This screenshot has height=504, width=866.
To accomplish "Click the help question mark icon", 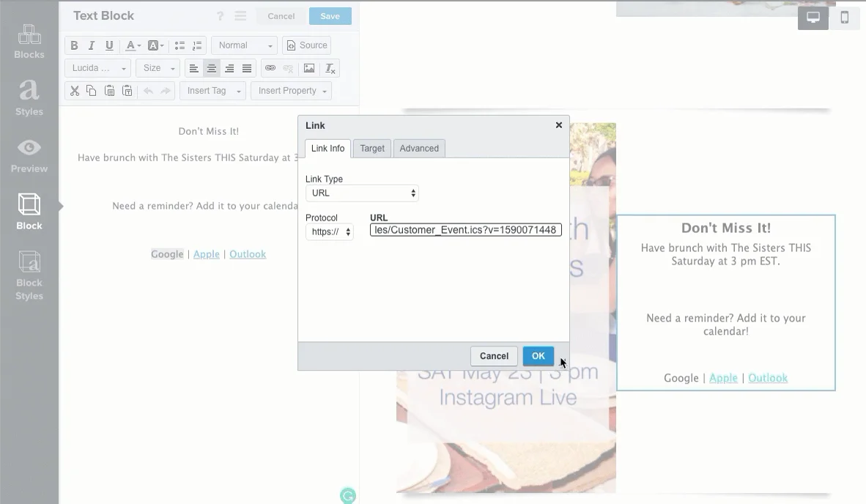I will click(x=220, y=16).
